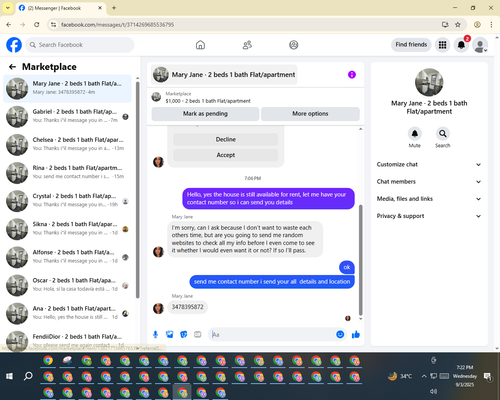Click the phone number message 3478395872
This screenshot has height=400, width=500.
(x=187, y=307)
